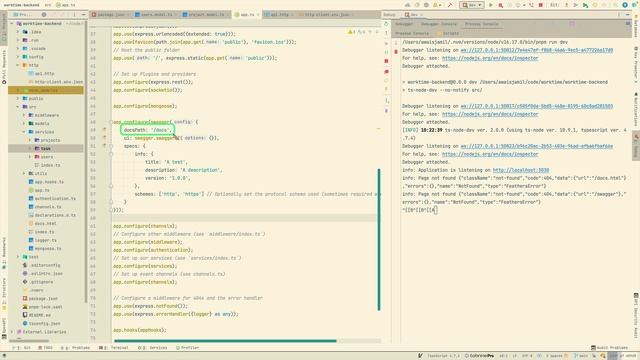Collapse the src folder
Image resolution: width=640 pixels, height=360 pixels.
click(x=18, y=107)
